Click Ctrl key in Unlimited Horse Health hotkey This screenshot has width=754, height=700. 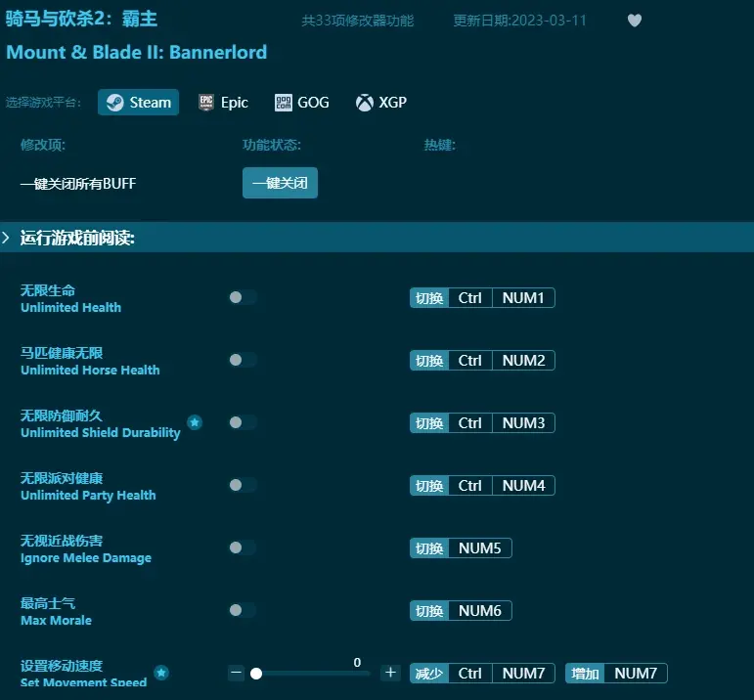point(470,361)
